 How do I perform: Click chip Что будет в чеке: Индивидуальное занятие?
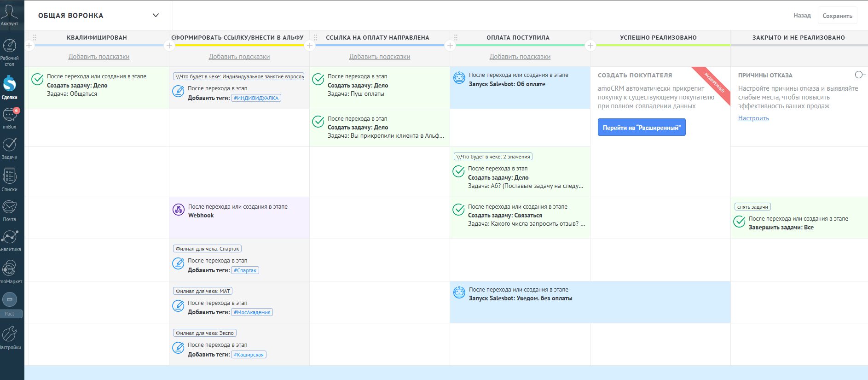[238, 76]
